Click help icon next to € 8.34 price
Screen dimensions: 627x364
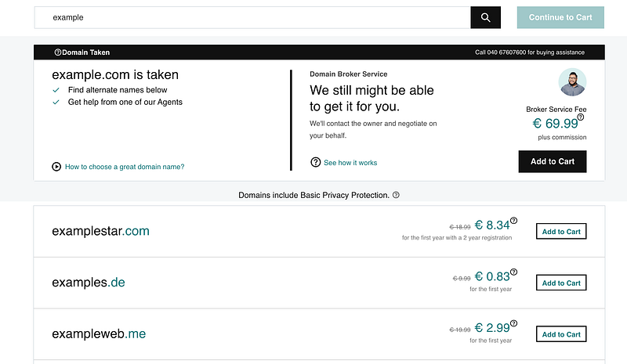click(x=513, y=222)
